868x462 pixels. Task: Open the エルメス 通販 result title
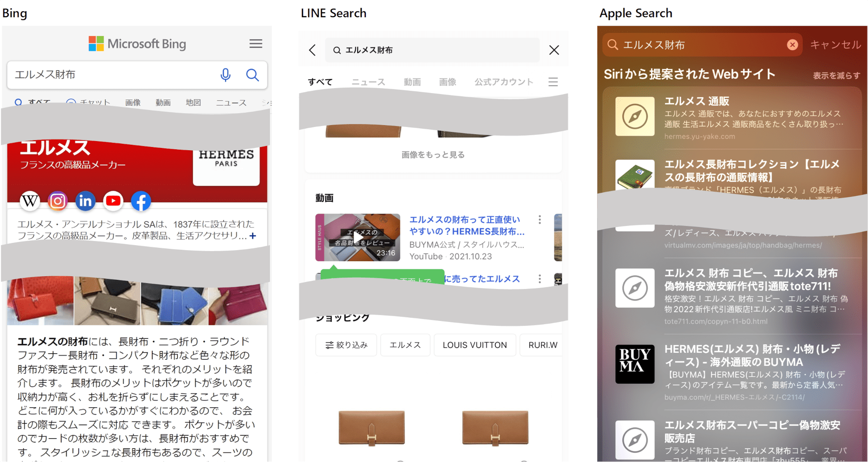(x=697, y=101)
